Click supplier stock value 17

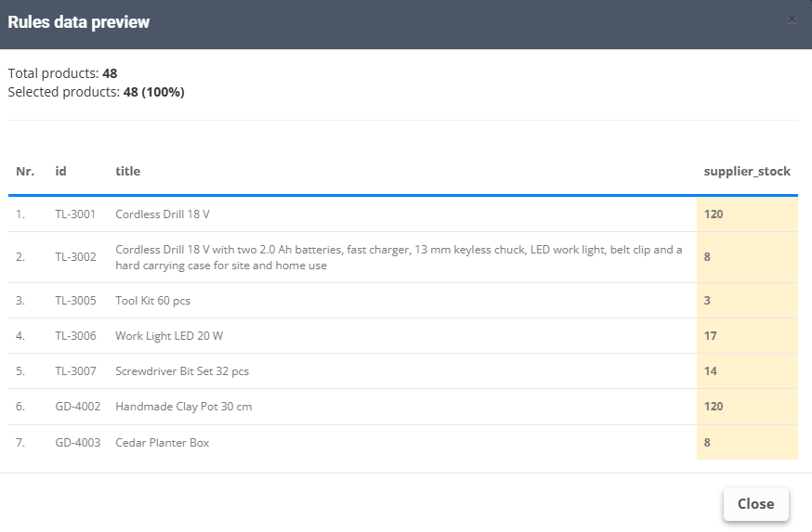coord(710,336)
